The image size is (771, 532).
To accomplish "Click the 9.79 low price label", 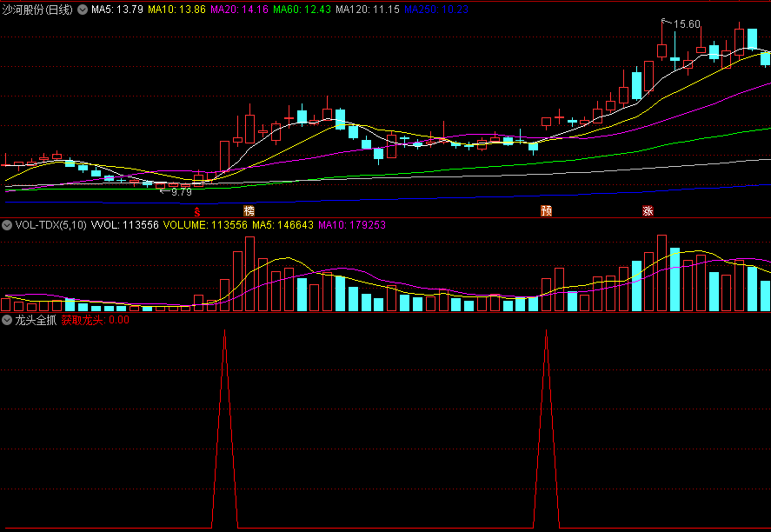I will click(x=182, y=192).
